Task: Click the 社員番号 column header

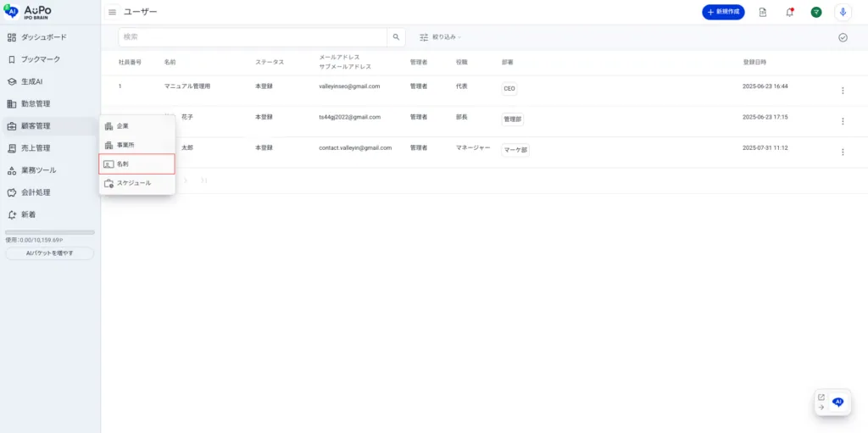Action: [130, 62]
